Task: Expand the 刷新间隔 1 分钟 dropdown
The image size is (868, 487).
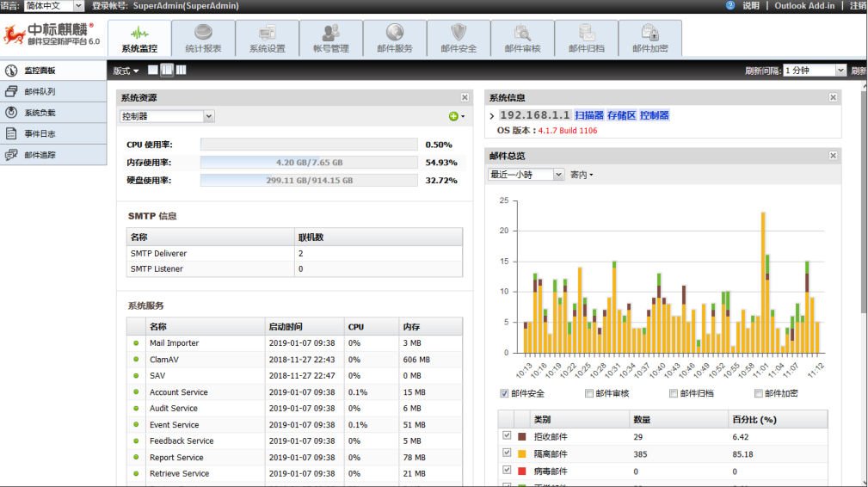Action: click(x=814, y=71)
